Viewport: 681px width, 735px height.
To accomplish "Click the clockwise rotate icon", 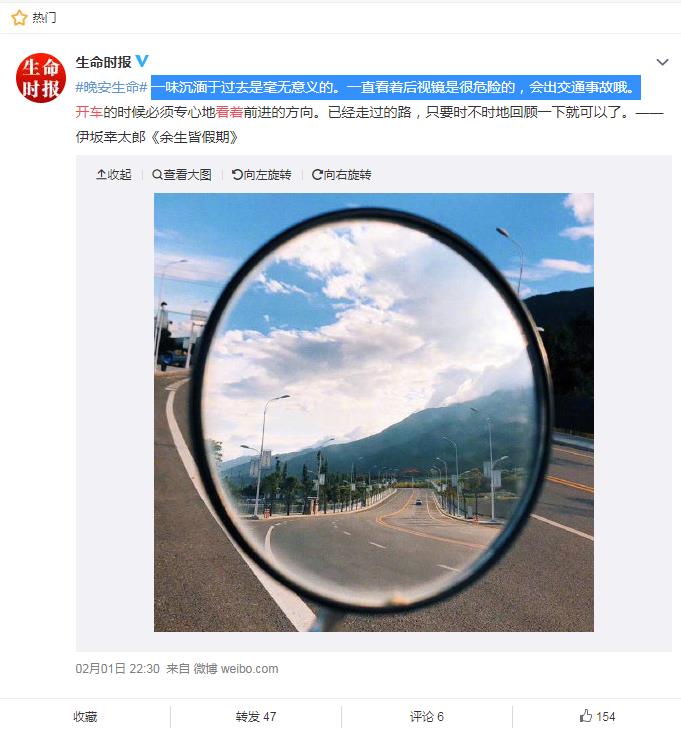I will point(317,175).
